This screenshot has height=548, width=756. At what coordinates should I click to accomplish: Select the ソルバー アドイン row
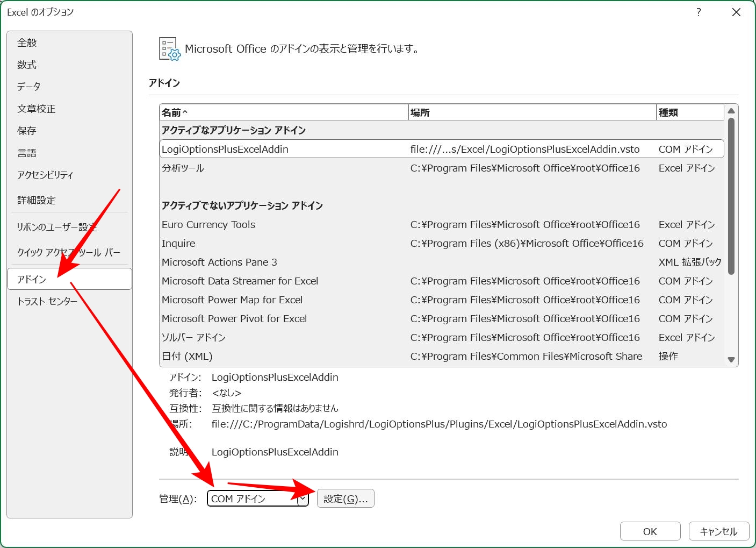(x=442, y=337)
